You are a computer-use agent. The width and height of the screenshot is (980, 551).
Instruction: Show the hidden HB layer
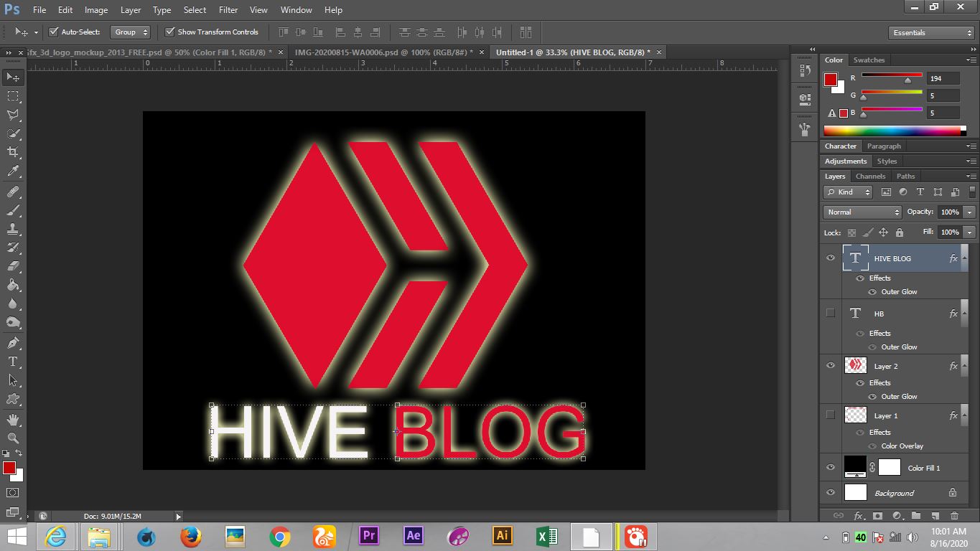[x=831, y=313]
